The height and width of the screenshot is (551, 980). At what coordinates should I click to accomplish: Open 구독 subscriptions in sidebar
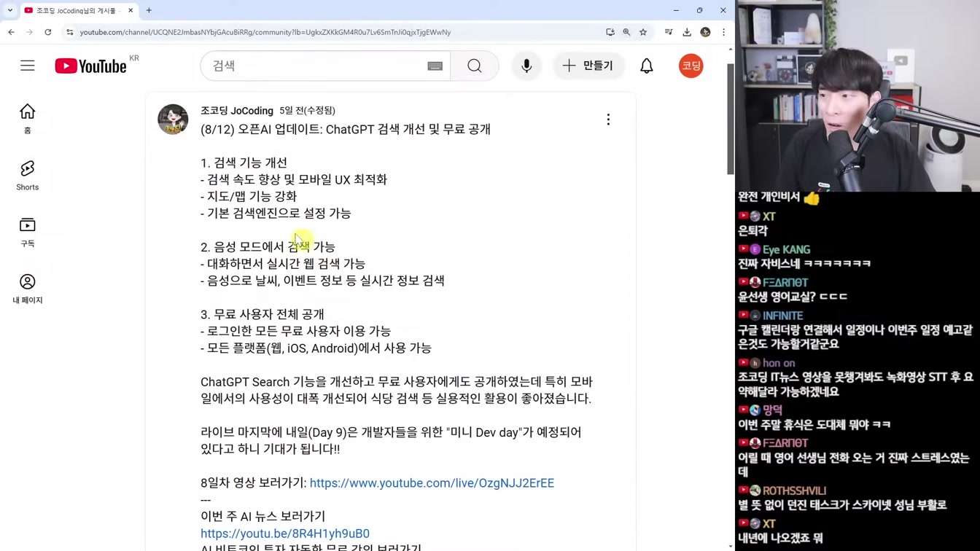coord(28,232)
